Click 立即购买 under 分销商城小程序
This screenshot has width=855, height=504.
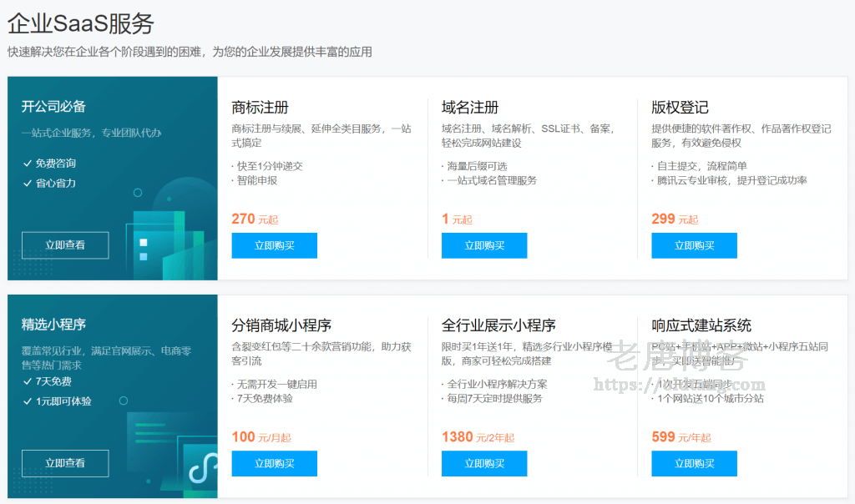[x=274, y=464]
